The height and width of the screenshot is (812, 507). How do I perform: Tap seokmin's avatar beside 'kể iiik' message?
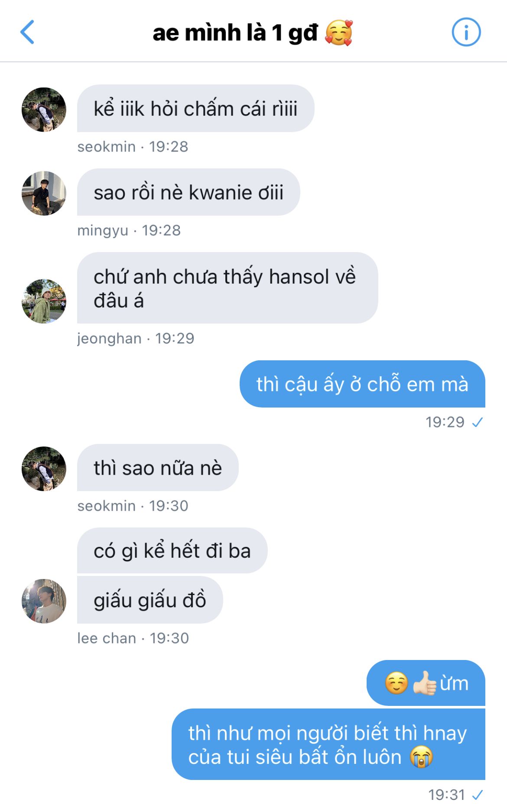(44, 110)
